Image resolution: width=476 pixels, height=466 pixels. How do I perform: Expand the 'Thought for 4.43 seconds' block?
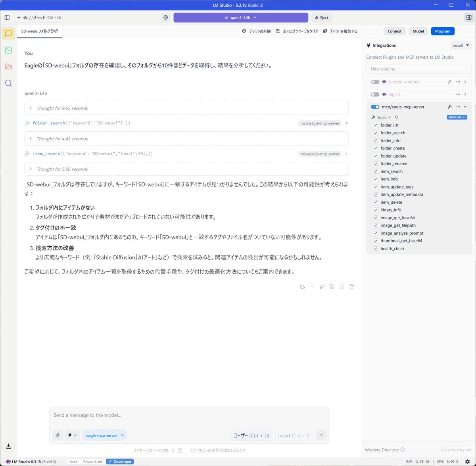pos(186,138)
